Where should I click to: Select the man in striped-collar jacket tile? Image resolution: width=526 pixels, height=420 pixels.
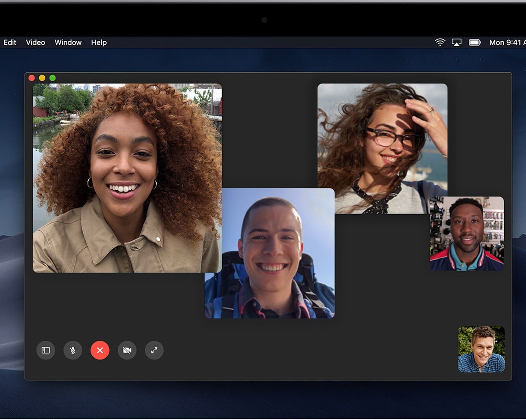coord(467,233)
